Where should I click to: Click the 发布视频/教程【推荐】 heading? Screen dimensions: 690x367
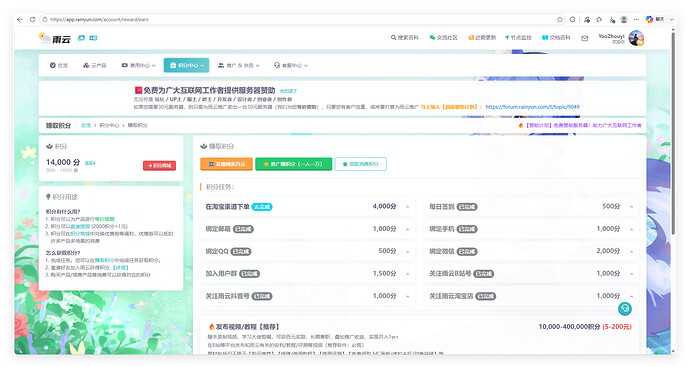[x=247, y=327]
